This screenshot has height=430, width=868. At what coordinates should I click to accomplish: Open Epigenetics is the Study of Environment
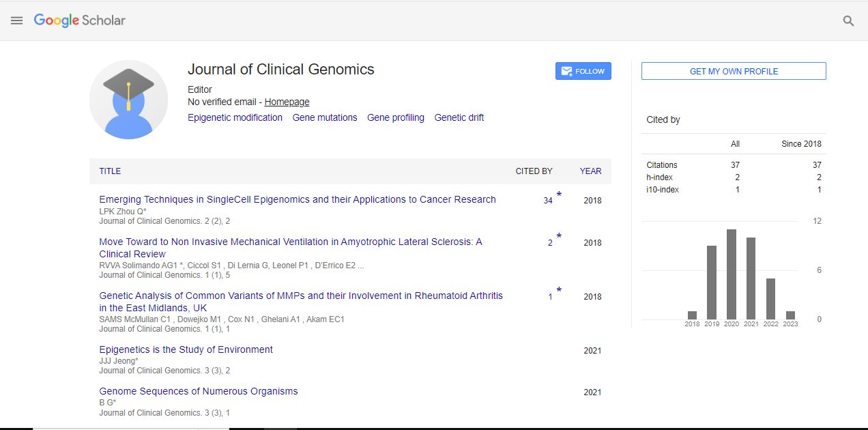tap(186, 349)
